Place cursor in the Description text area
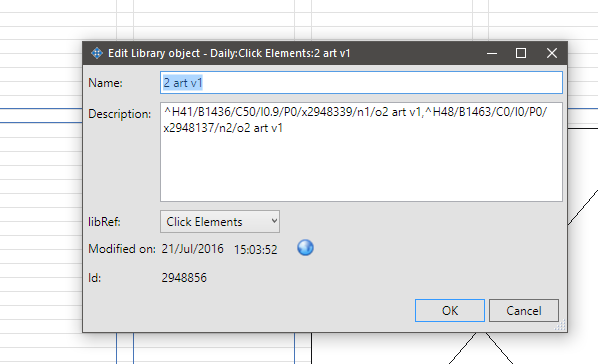598x364 pixels. [x=361, y=152]
